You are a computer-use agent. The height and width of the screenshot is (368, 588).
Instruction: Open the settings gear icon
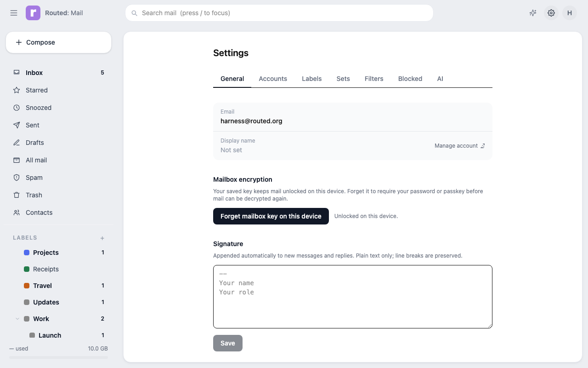[551, 13]
